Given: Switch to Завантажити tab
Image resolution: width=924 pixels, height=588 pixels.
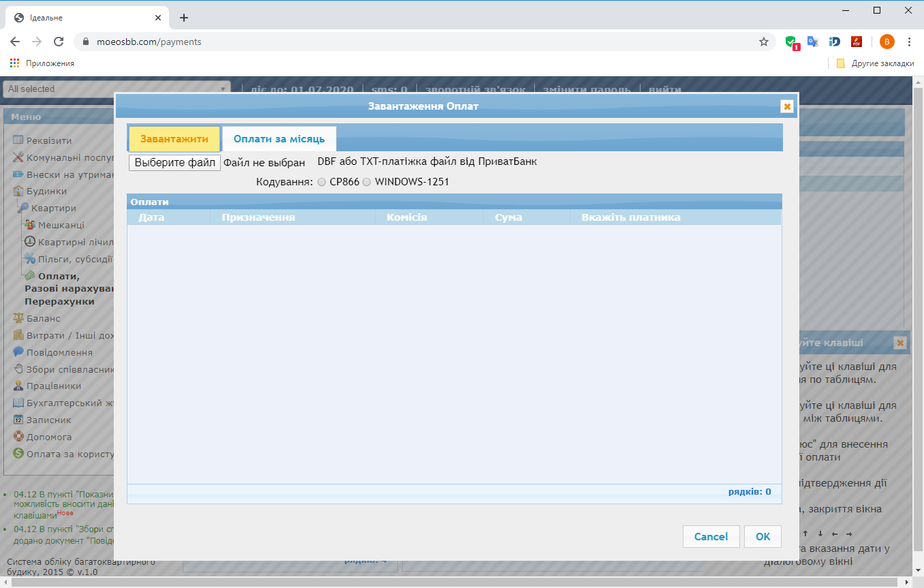Looking at the screenshot, I should [174, 139].
